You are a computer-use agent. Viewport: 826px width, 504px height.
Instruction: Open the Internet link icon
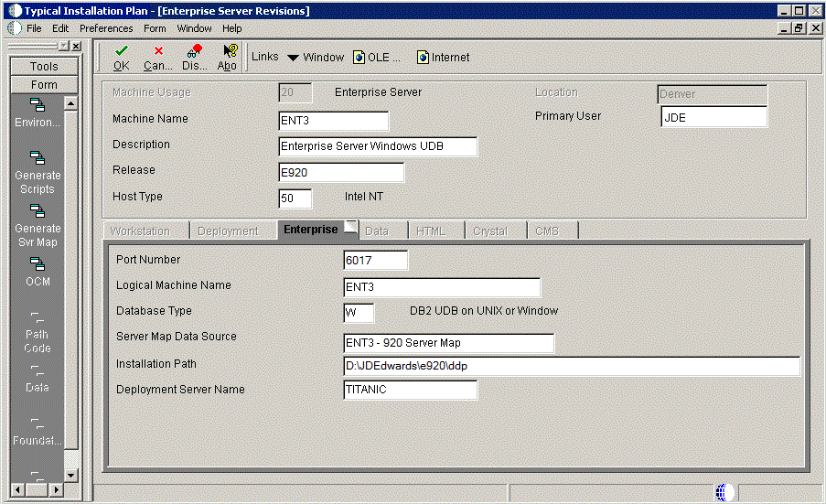point(423,57)
